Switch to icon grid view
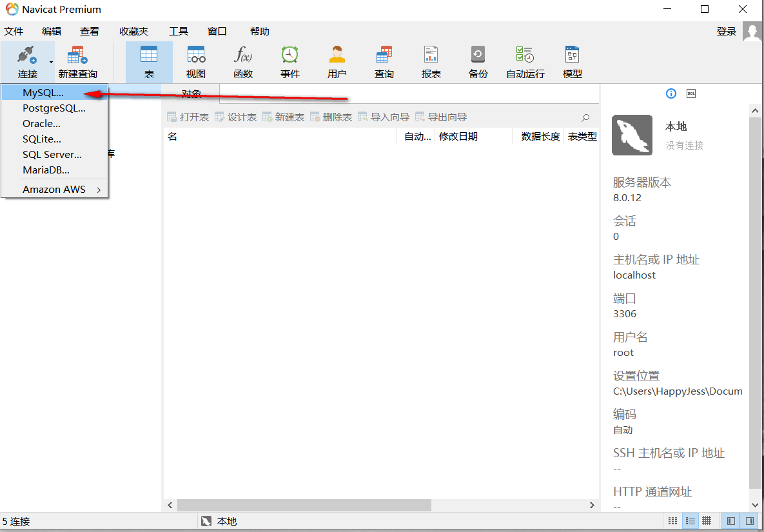This screenshot has height=532, width=764. pos(672,521)
